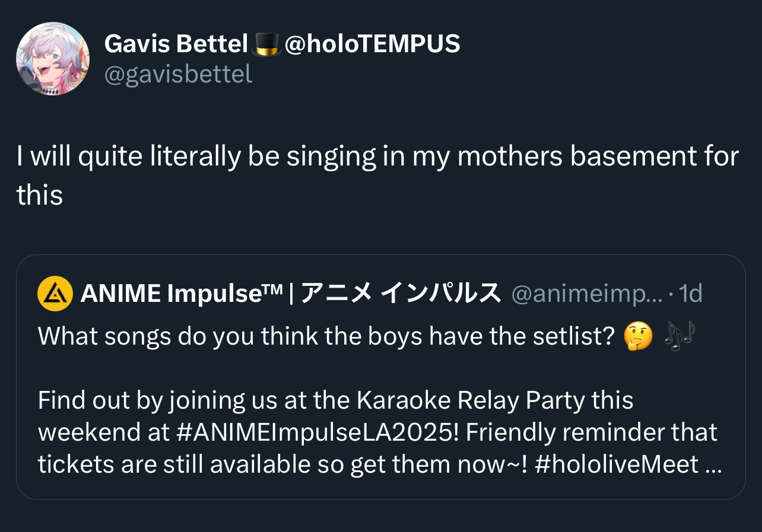762x532 pixels.
Task: Click the "What songs do you think" line
Action: coord(178,337)
